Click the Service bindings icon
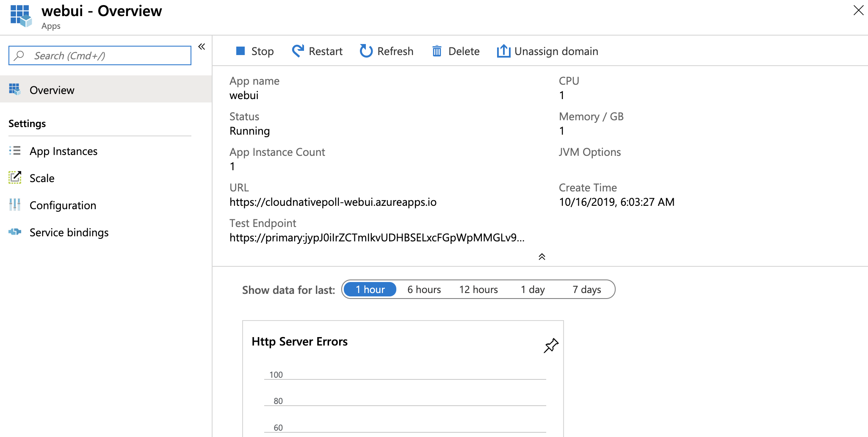The height and width of the screenshot is (437, 868). (15, 232)
